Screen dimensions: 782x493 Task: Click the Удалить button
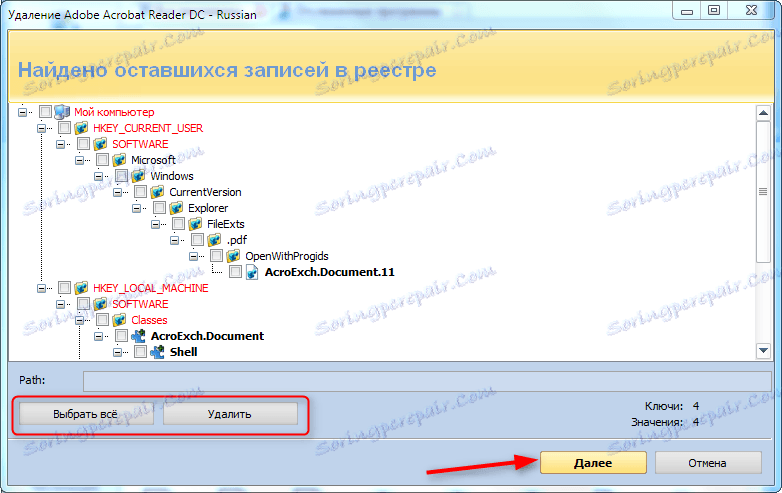pos(230,414)
